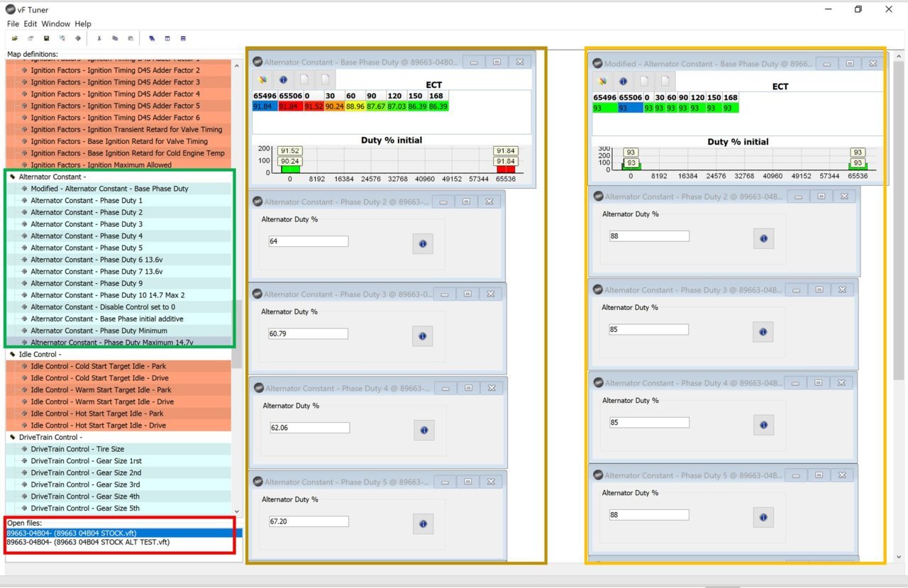Click the red 91.52 table cell
This screenshot has height=588, width=908.
(x=313, y=106)
